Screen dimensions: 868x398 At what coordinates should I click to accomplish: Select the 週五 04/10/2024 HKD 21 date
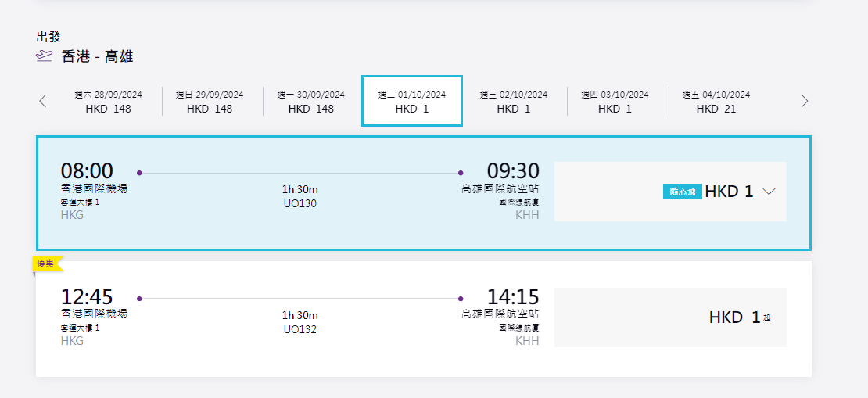pos(716,102)
